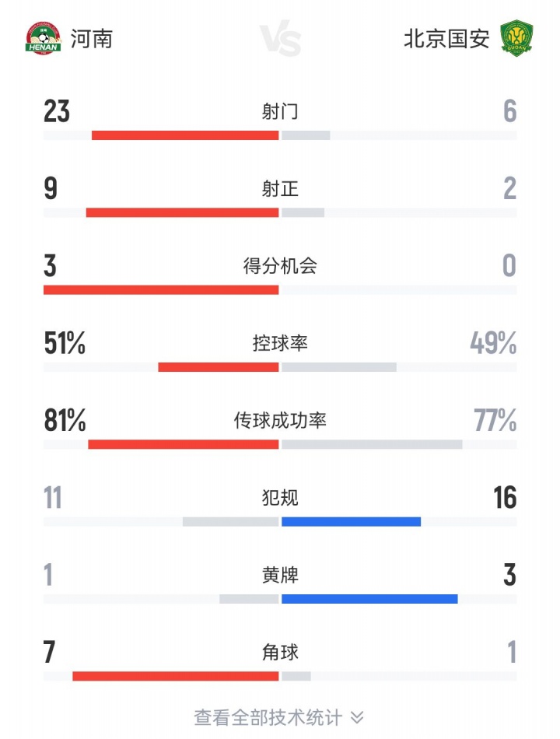Screen dimensions: 560x739
Task: Click the red 射正 shots-on-target bar
Action: 182,212
